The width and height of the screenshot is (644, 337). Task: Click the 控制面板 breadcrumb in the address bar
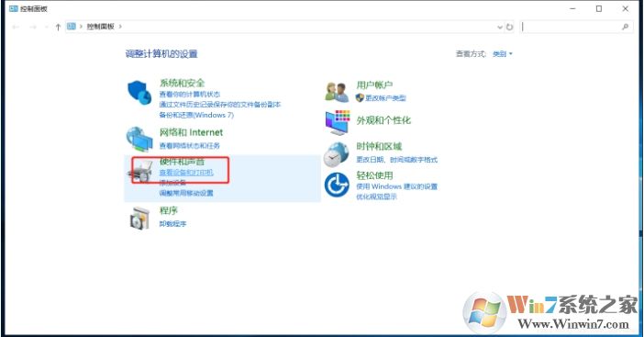(x=101, y=27)
